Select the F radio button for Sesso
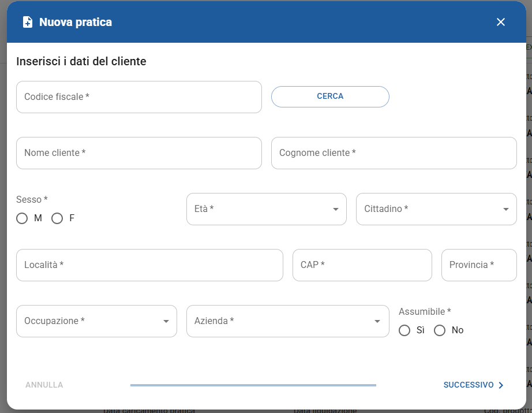Image resolution: width=532 pixels, height=413 pixels. (57, 218)
